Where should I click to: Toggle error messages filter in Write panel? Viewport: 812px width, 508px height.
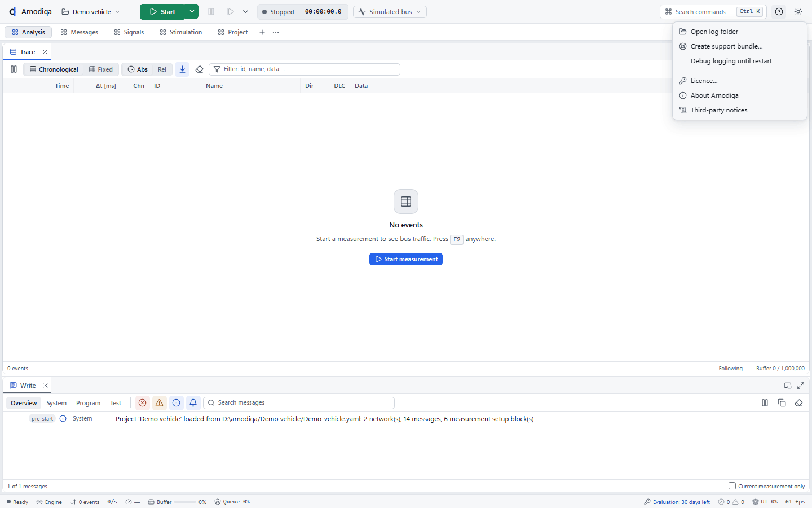click(x=142, y=402)
